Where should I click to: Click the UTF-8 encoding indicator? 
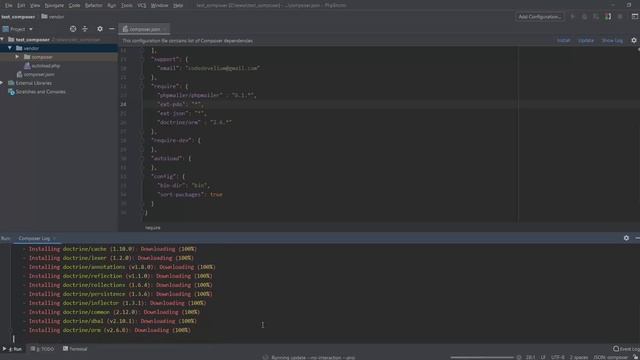(558, 357)
